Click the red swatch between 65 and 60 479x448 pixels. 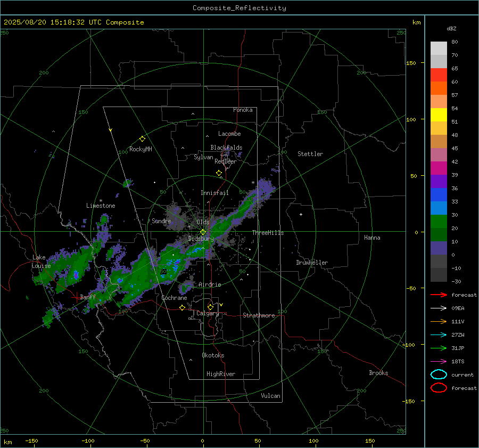(x=439, y=75)
